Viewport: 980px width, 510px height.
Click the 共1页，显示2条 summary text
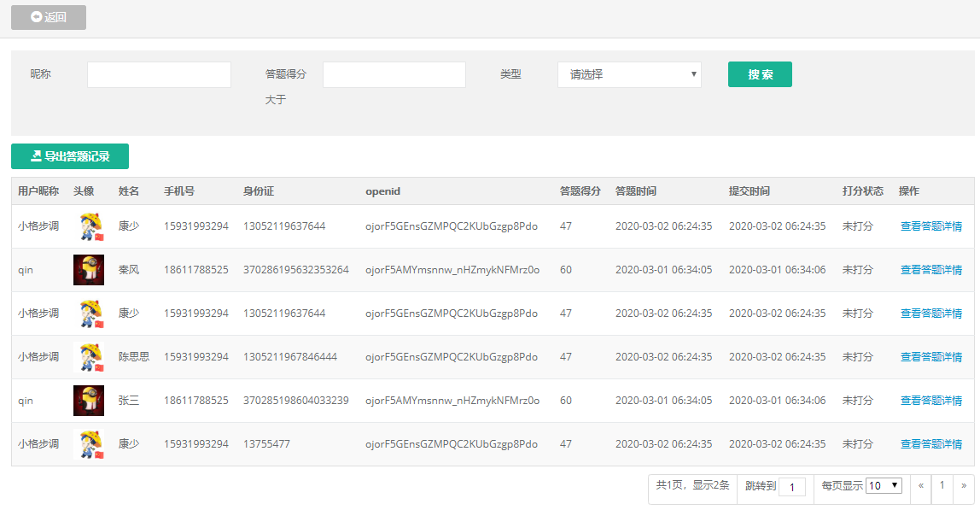click(692, 485)
